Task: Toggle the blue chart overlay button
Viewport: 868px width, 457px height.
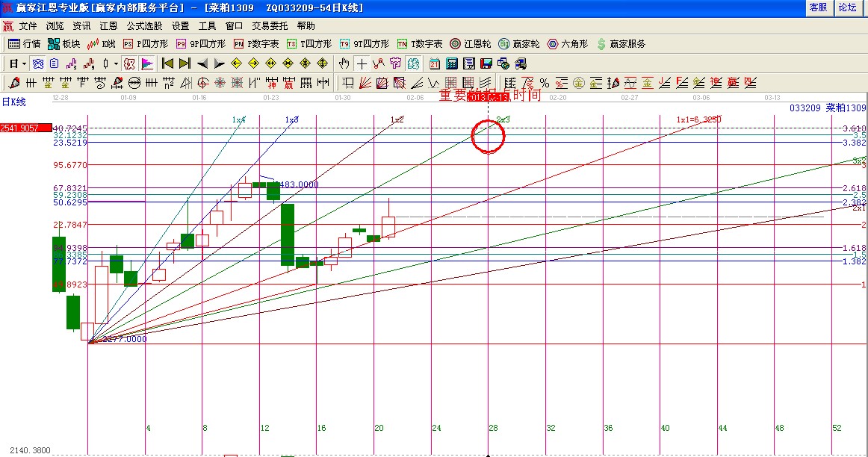Action: point(37,63)
